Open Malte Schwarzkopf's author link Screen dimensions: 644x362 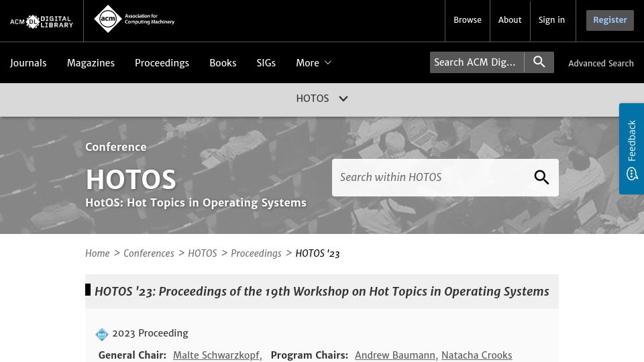216,355
